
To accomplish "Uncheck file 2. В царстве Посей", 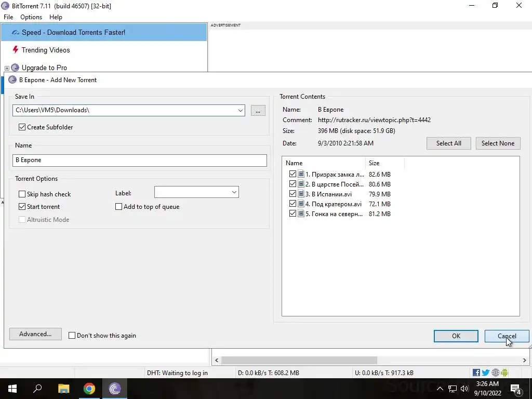I will coord(292,184).
